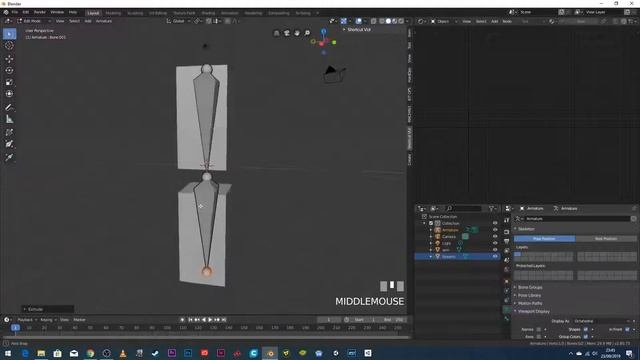Open the Active Tool properties tab icon
This screenshot has height=360, width=640.
point(507,220)
